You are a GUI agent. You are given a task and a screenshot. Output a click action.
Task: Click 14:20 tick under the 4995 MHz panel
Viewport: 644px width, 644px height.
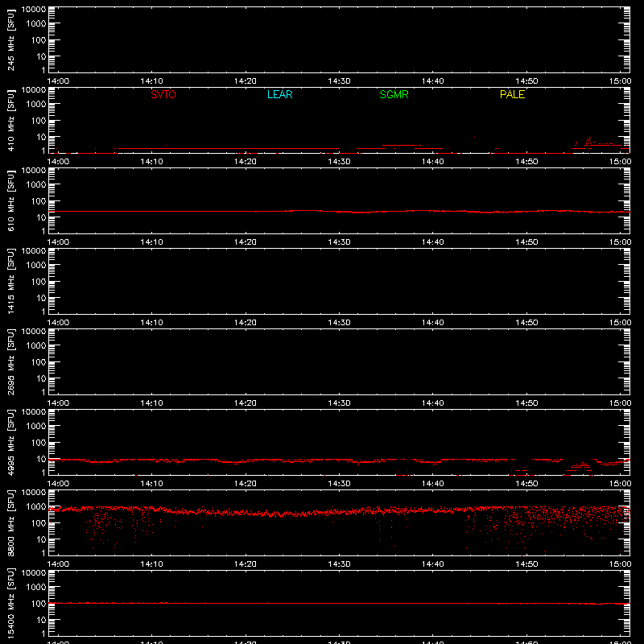pyautogui.click(x=246, y=484)
